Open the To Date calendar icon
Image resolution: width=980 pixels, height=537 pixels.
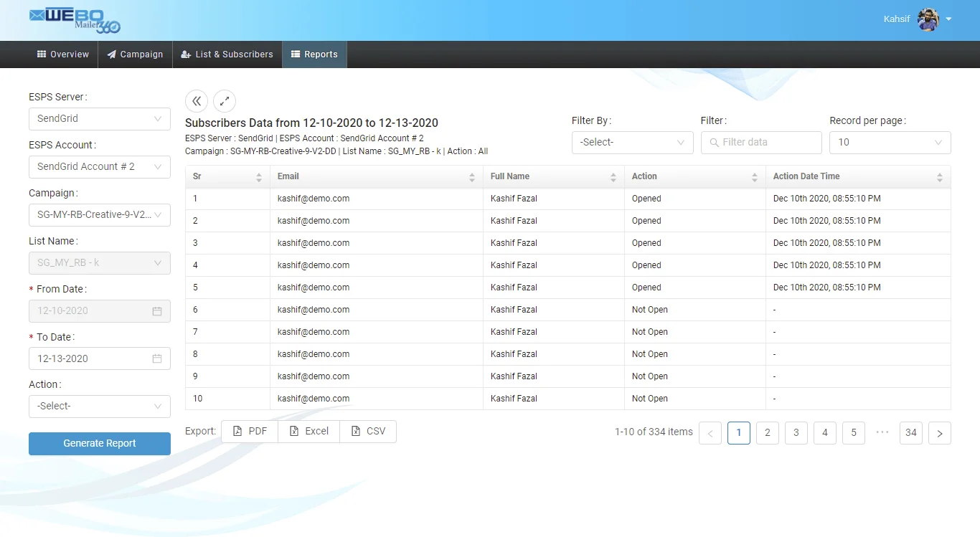157,358
